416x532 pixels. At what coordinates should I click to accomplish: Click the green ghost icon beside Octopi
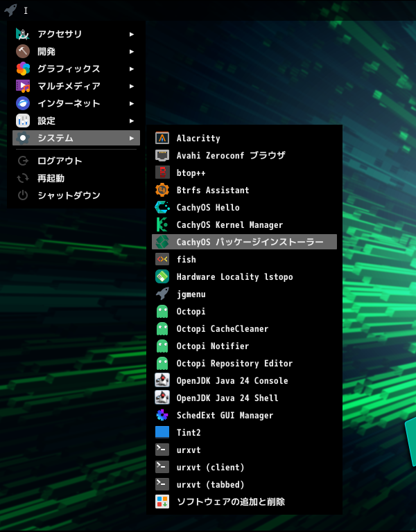(162, 311)
